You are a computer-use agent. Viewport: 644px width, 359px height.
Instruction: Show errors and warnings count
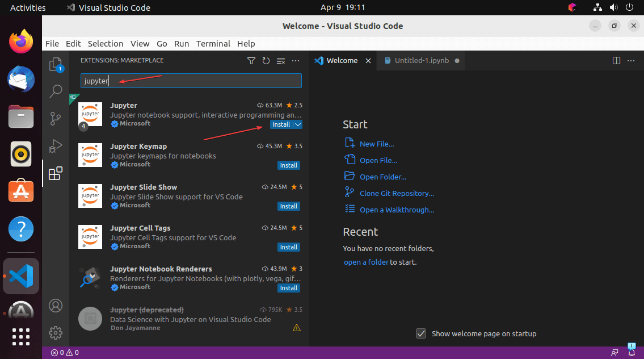click(x=65, y=352)
